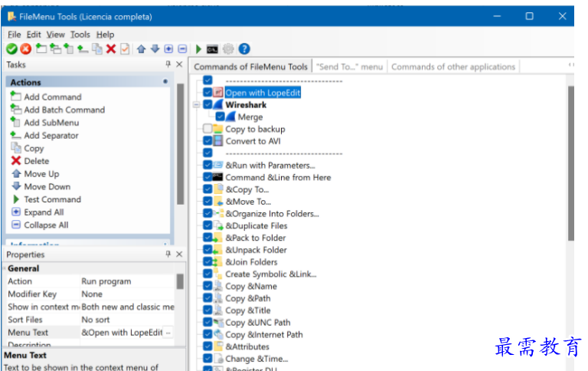Click the command list vertical scrollbar
588x371 pixels.
pyautogui.click(x=570, y=163)
